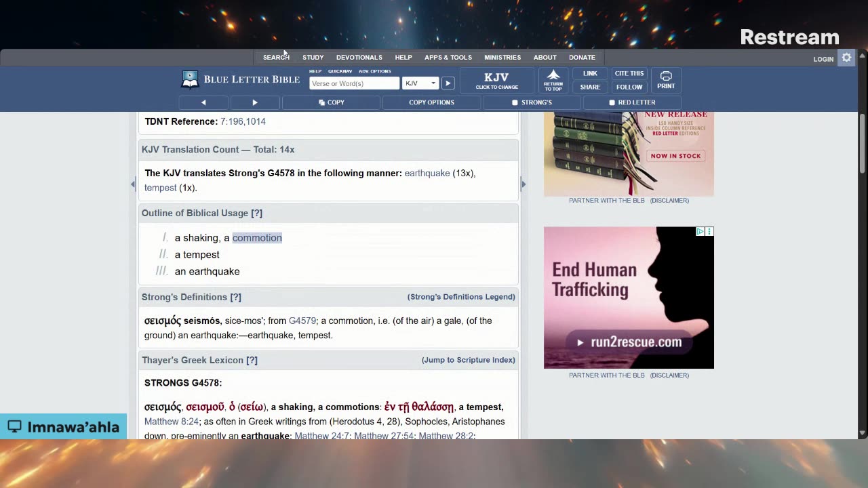Viewport: 868px width, 488px height.
Task: Click the Disclaimer link under the trafficking ad
Action: tap(669, 375)
